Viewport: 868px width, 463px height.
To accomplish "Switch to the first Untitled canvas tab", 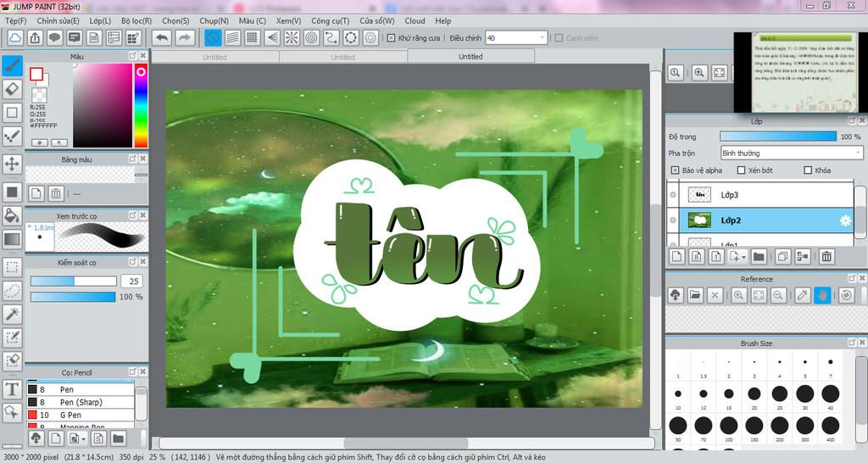I will coord(214,57).
